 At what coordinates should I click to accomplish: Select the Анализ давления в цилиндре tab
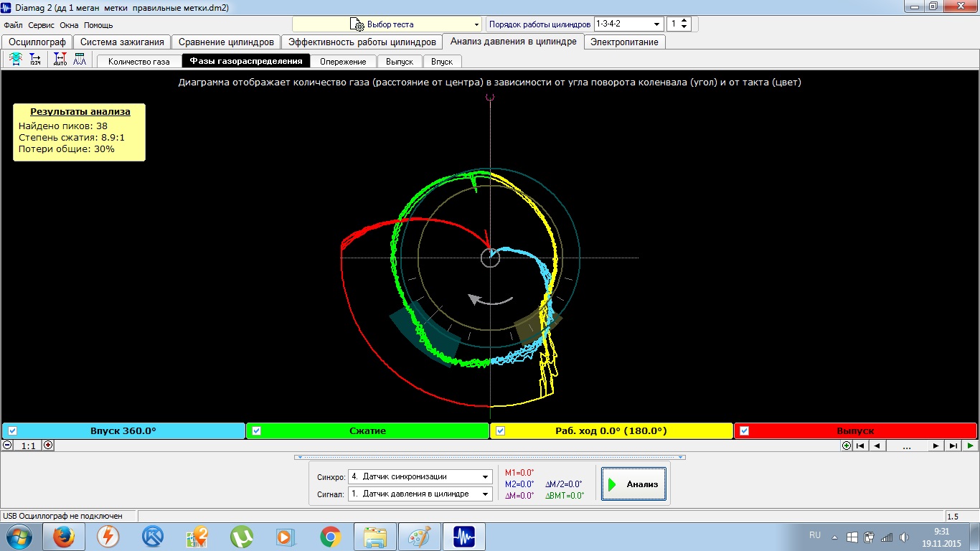click(513, 41)
